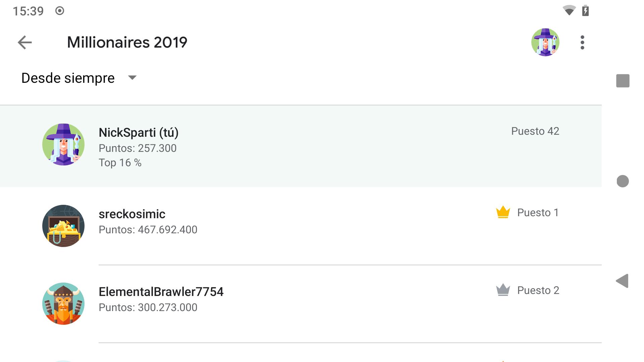The image size is (644, 362).
Task: Click the battery status icon
Action: click(x=585, y=11)
